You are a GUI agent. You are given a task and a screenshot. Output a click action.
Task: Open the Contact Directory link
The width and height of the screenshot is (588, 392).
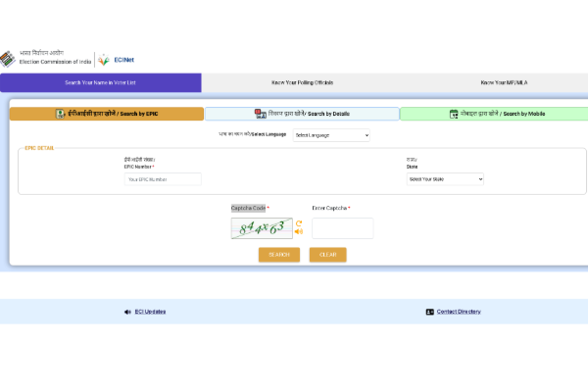[x=459, y=312]
